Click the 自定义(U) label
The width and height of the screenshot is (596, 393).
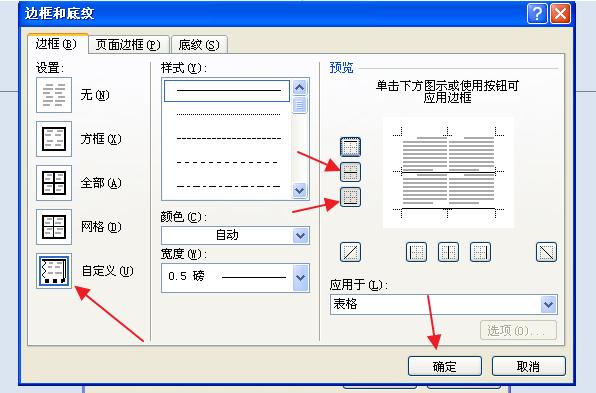[107, 271]
